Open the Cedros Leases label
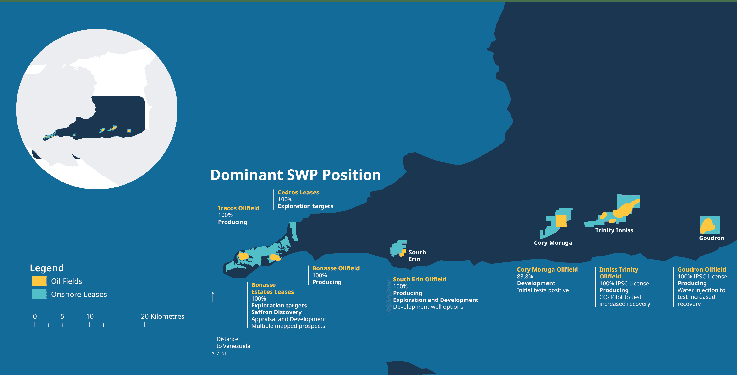This screenshot has height=375, width=737. click(298, 192)
